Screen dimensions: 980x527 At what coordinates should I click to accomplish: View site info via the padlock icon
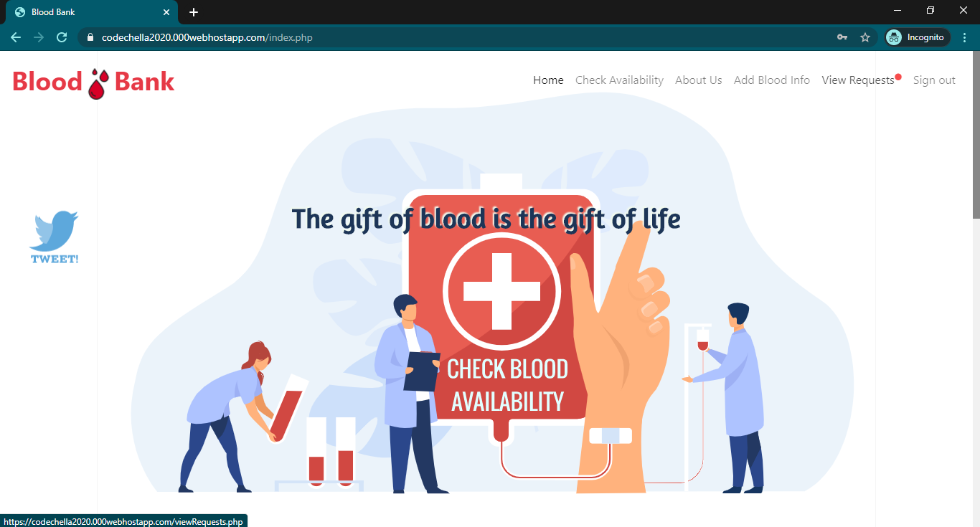[x=90, y=37]
